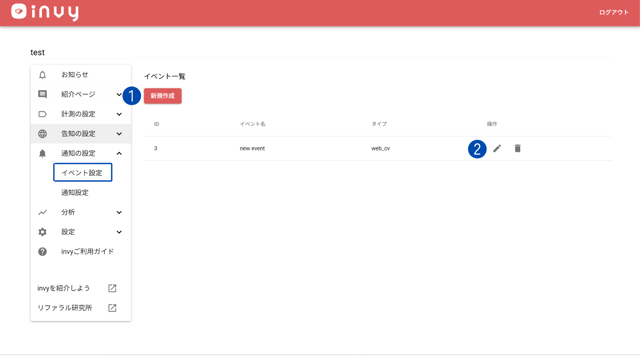Screen dimensions: 644x362
Task: Click the gear icon for 設定
Action: (x=42, y=232)
